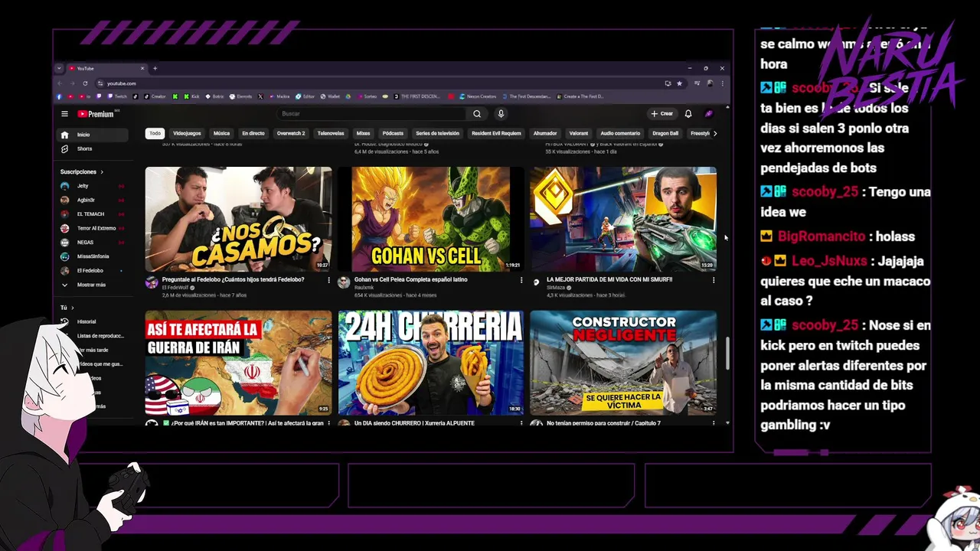Screen dimensions: 980x551
Task: Select the Mixes filter chip
Action: point(363,133)
